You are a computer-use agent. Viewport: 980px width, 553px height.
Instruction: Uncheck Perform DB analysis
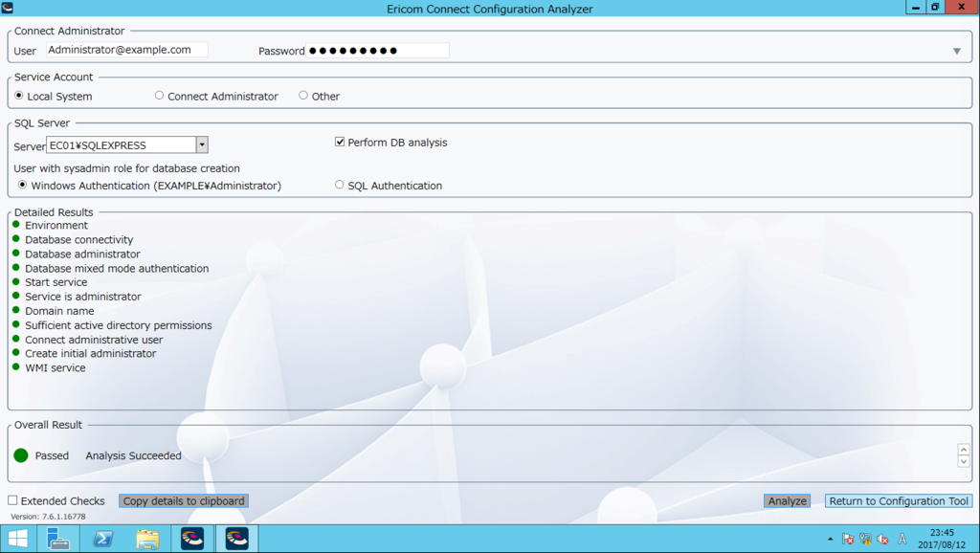340,142
